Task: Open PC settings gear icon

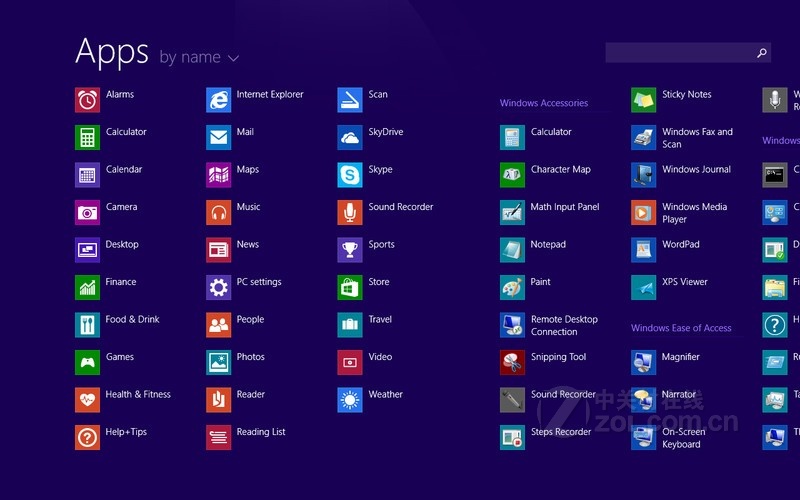Action: coord(218,287)
